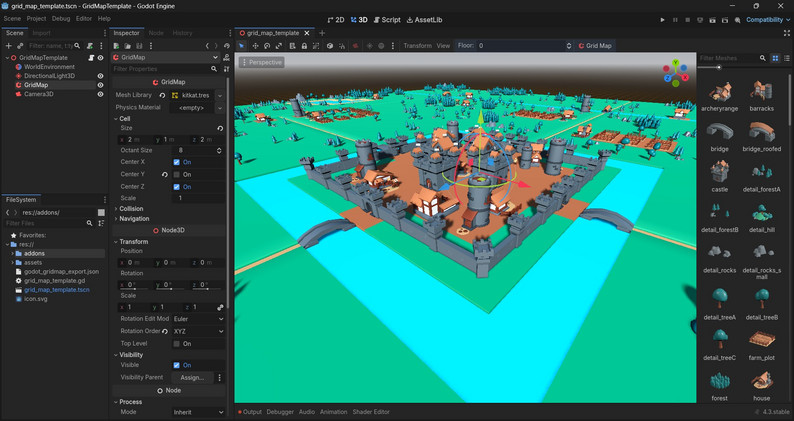Viewport: 794px width, 421px height.
Task: Switch to the Node dock tab
Action: 156,33
